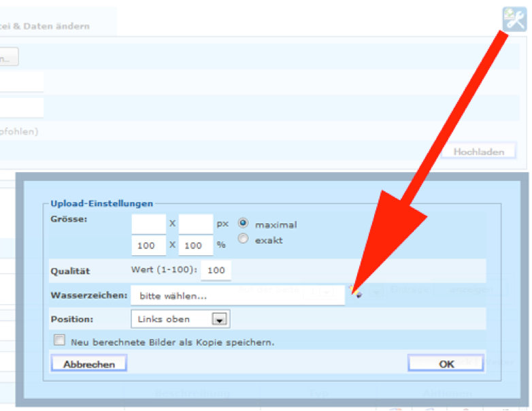Focus the pixel height field before px
The width and height of the screenshot is (532, 411).
[x=196, y=223]
